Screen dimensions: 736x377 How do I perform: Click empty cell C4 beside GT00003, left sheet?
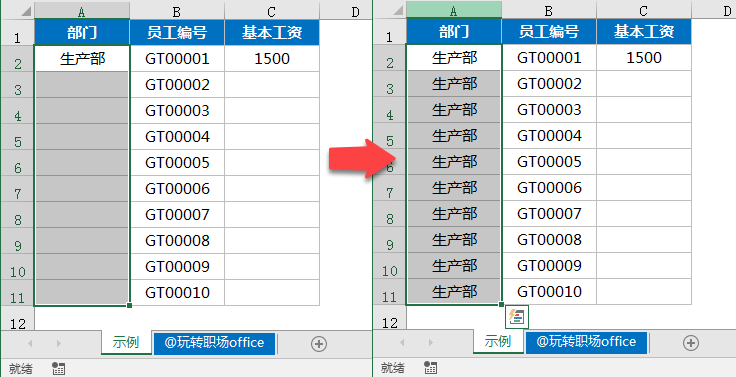pos(272,111)
